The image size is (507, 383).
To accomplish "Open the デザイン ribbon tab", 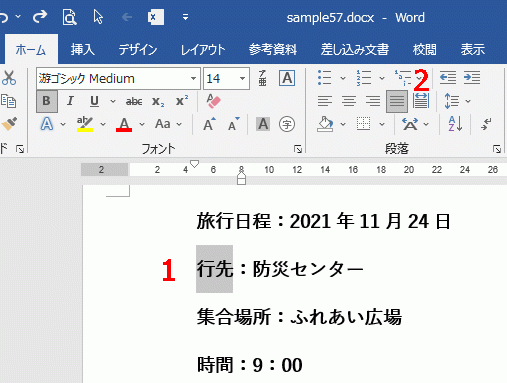I will coord(138,50).
